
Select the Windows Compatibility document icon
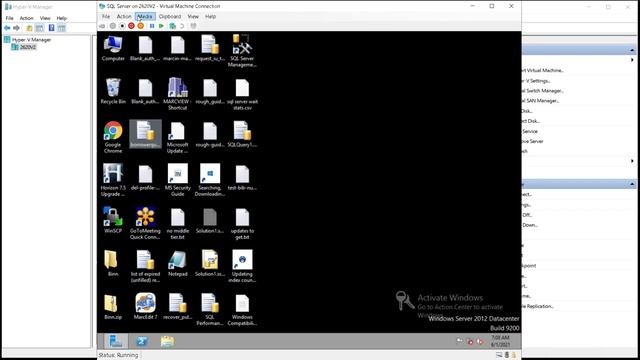coord(242,309)
